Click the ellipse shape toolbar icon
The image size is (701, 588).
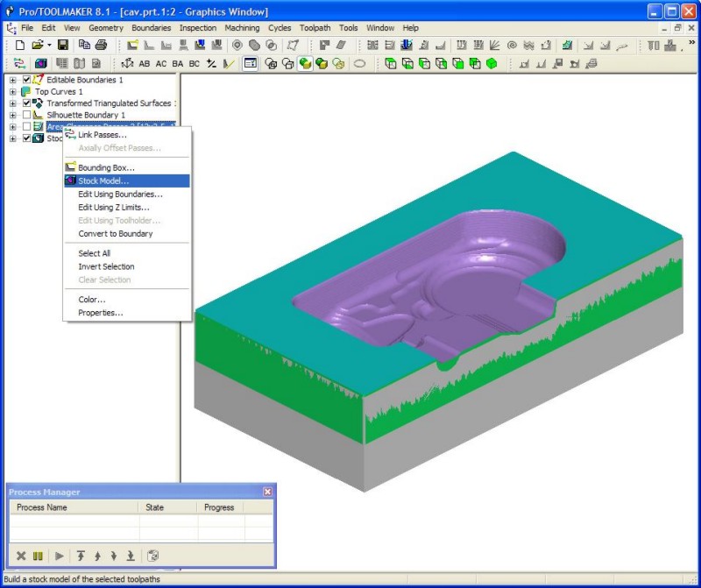point(359,63)
